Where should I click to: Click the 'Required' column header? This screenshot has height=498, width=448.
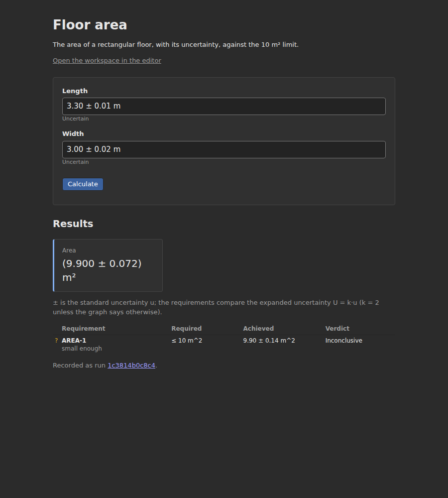click(186, 329)
